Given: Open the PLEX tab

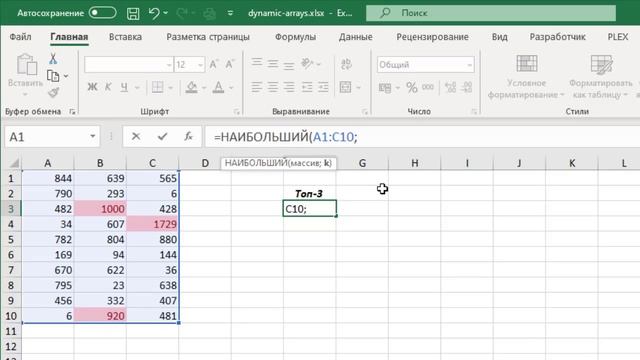Looking at the screenshot, I should click(618, 37).
